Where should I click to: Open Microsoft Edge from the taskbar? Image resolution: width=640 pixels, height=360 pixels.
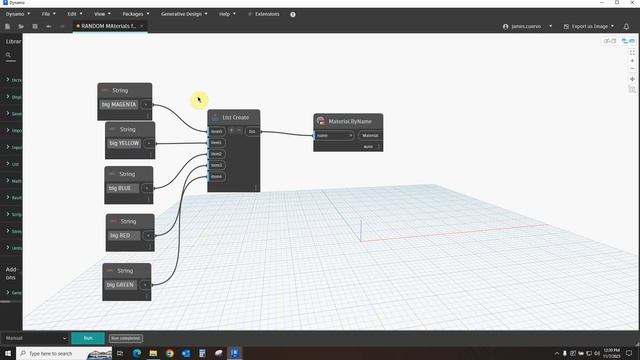tap(137, 353)
